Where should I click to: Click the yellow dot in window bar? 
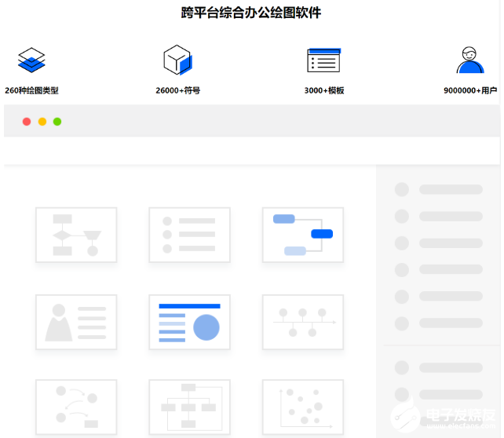[x=42, y=122]
